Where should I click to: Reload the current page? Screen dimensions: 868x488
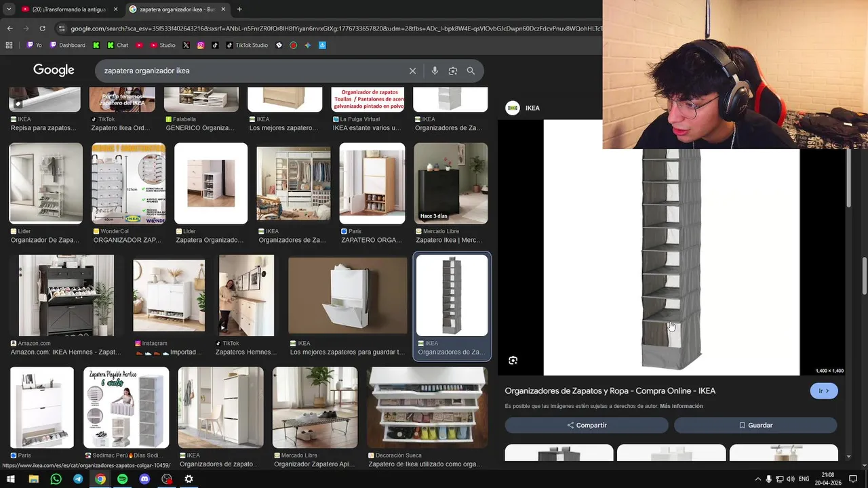42,28
